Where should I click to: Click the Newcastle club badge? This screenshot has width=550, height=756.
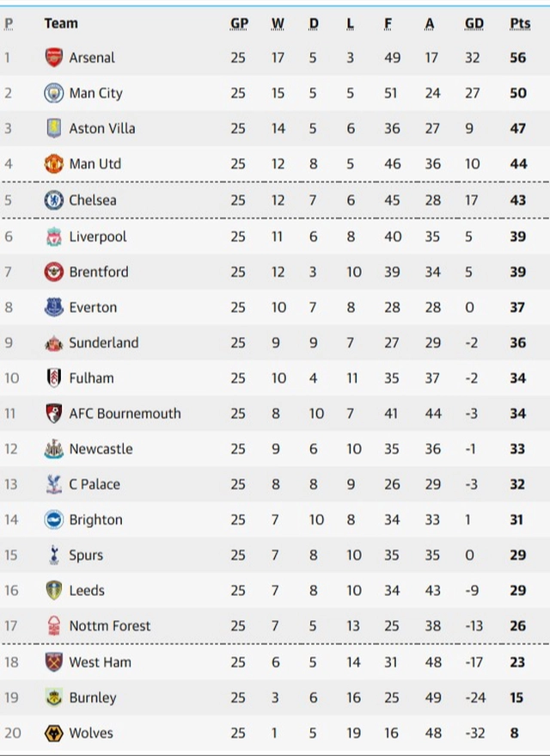[x=54, y=449]
